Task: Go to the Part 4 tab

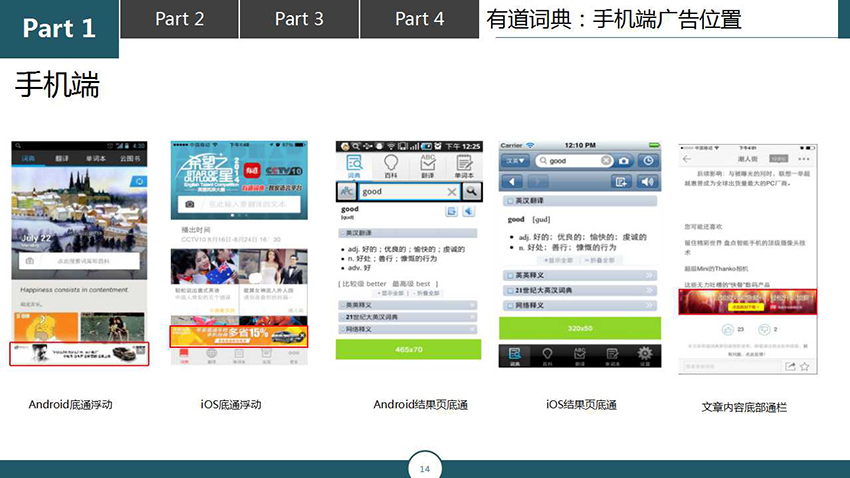Action: pos(420,19)
